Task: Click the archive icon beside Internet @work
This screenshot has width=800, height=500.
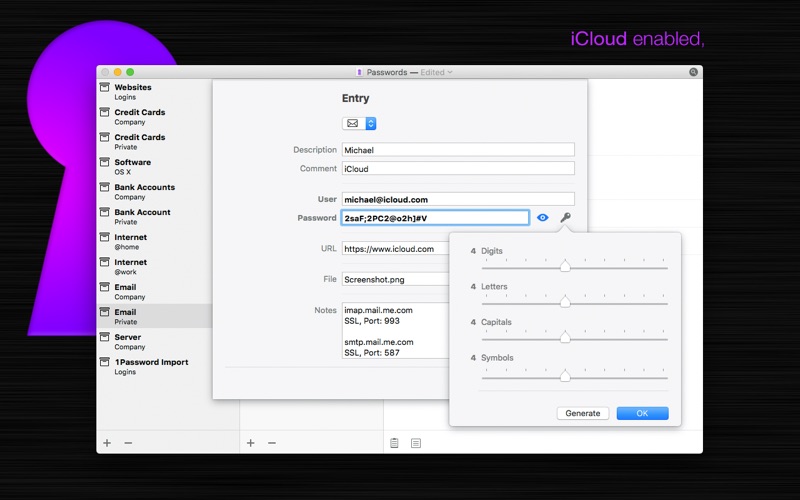Action: point(104,262)
